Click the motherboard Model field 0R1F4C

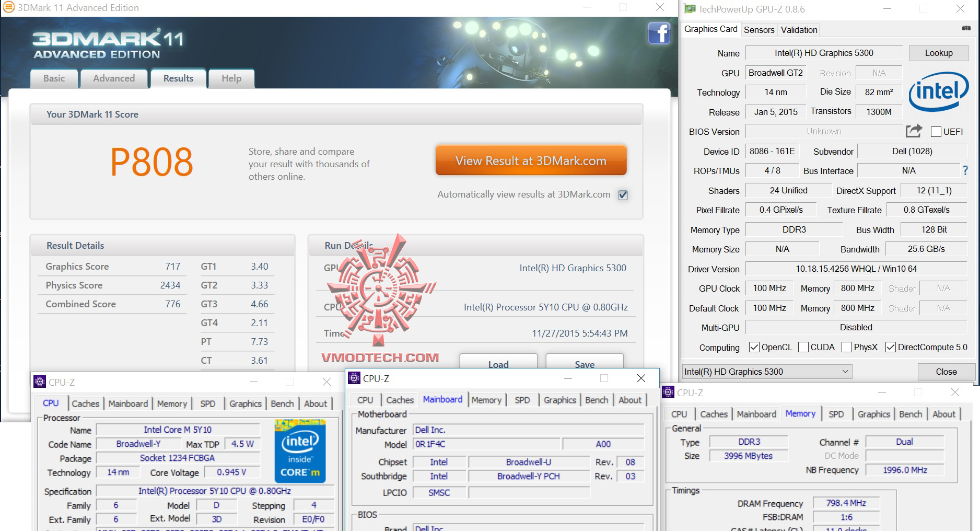(487, 444)
